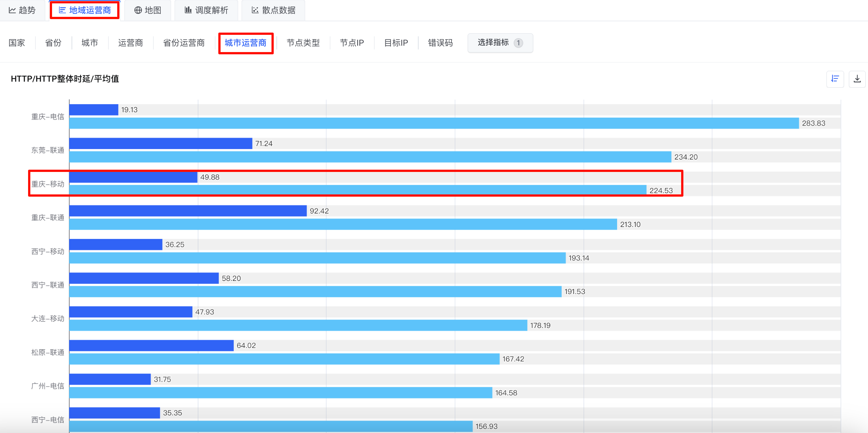Switch to the 地图 map tab

click(x=148, y=10)
